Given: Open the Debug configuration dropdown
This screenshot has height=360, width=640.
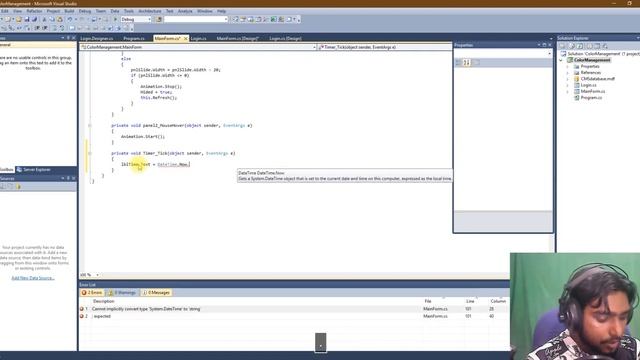Looking at the screenshot, I should click(x=149, y=19).
